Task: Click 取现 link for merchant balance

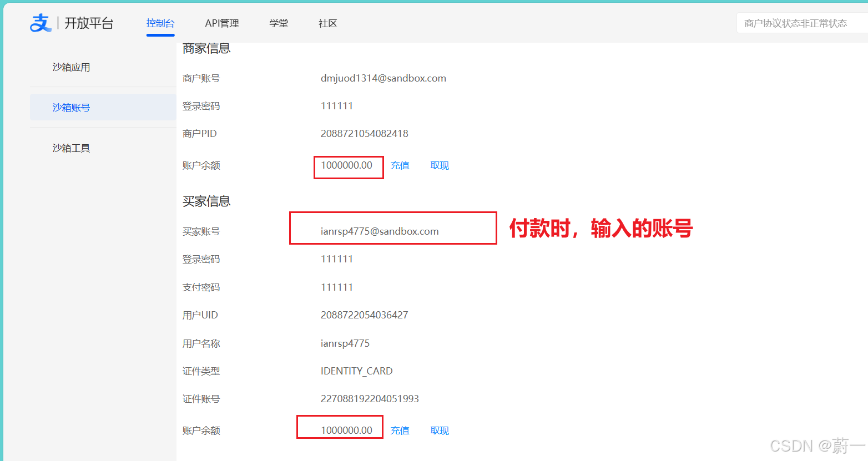Action: 440,165
